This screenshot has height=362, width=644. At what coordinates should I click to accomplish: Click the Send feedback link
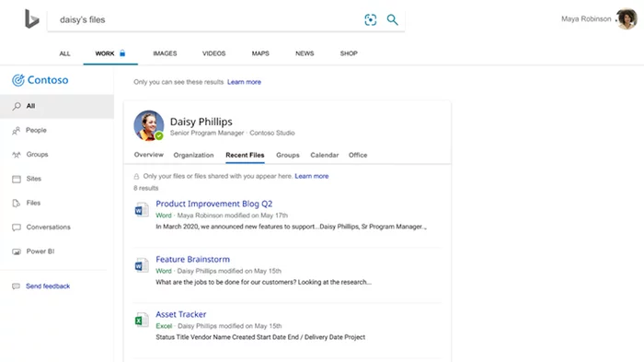coord(48,286)
